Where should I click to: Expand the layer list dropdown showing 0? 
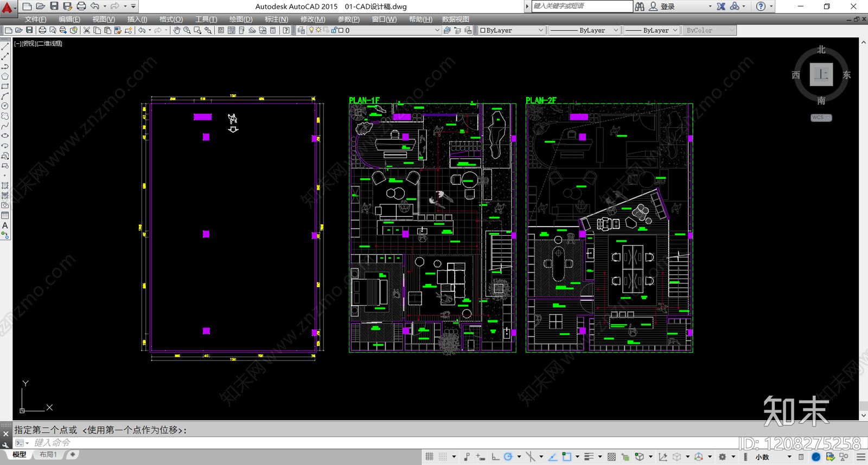pyautogui.click(x=437, y=30)
